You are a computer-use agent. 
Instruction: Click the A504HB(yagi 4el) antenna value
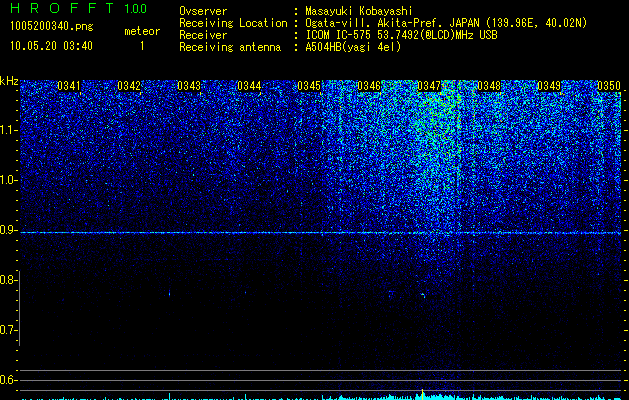coord(353,47)
